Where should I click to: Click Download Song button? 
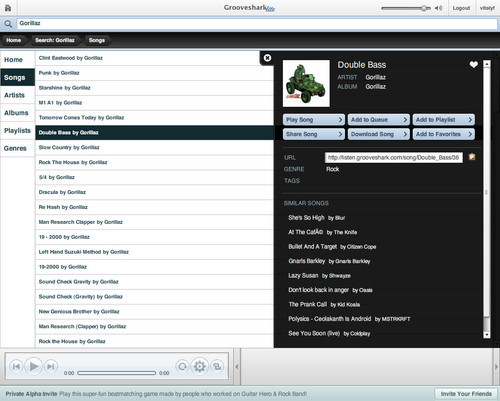[x=379, y=134]
